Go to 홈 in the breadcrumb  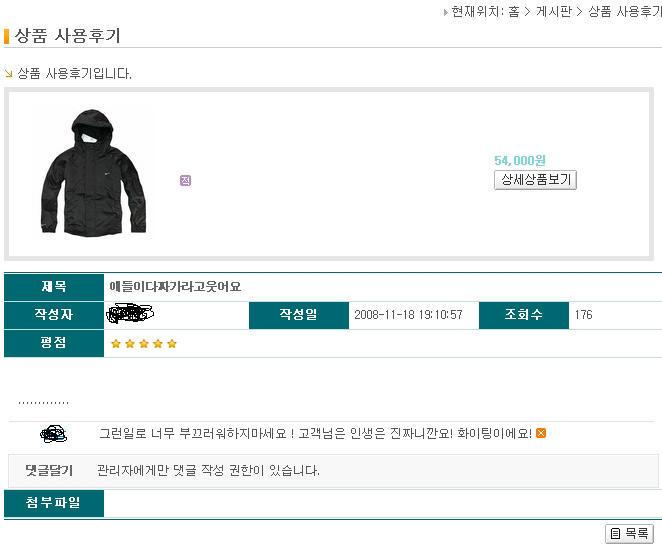coord(514,11)
